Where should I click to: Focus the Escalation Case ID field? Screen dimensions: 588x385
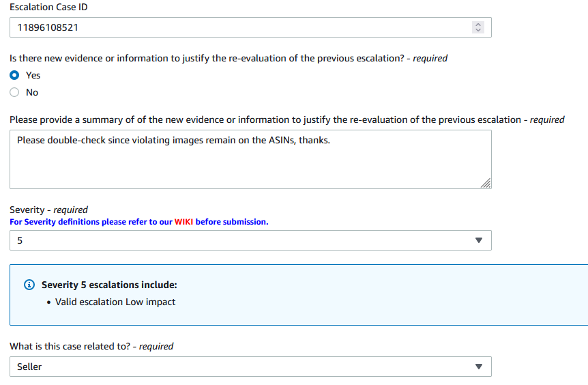pyautogui.click(x=239, y=28)
